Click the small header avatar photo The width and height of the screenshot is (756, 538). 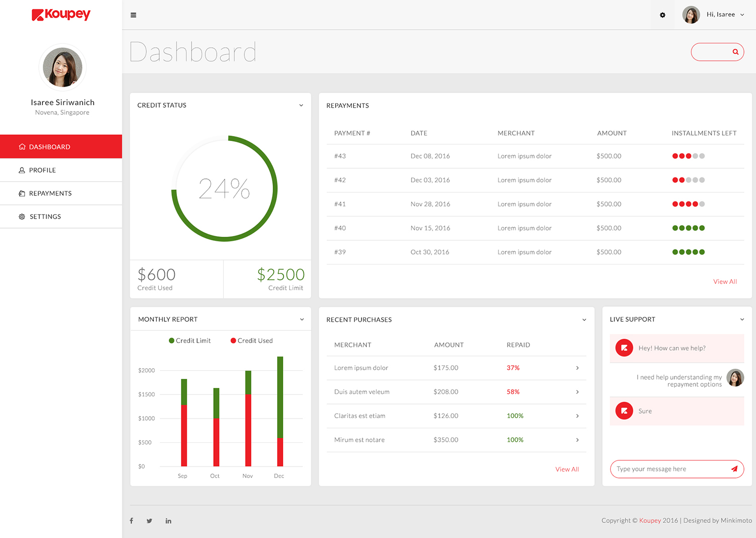691,15
